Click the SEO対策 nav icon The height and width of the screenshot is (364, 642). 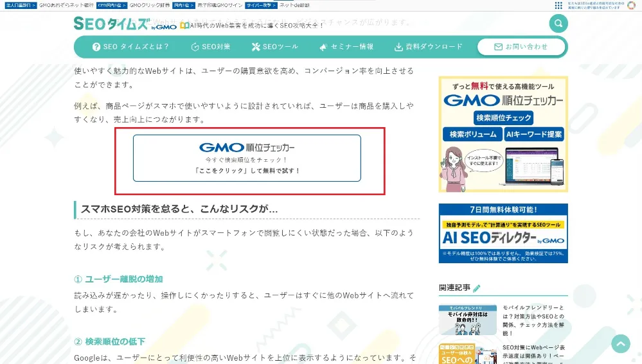coord(195,47)
